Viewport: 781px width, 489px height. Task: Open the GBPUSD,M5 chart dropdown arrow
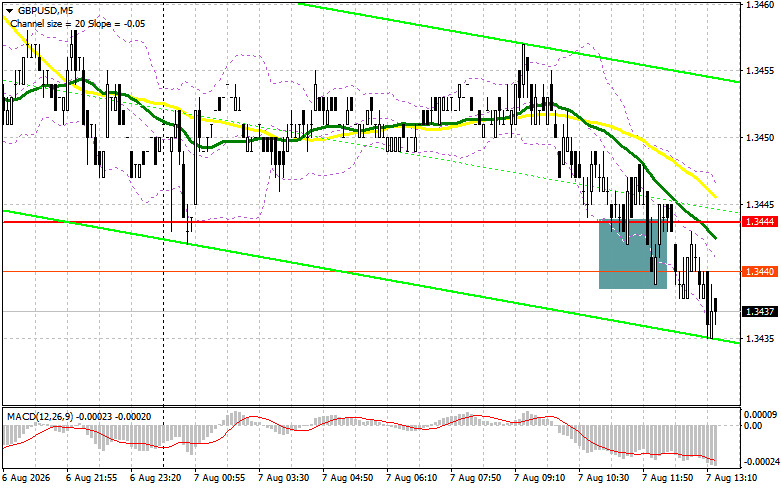click(9, 10)
